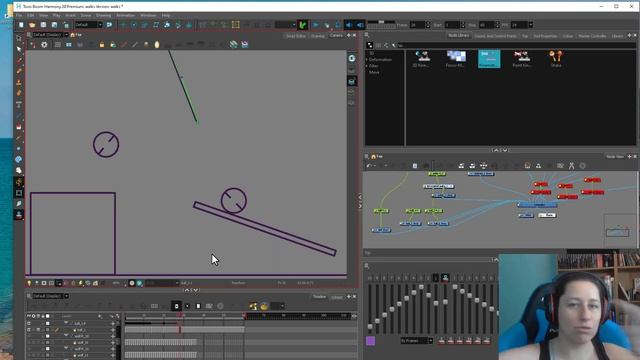Toggle sound playback speaker icon
Screen dimensions: 640x360
click(x=349, y=25)
